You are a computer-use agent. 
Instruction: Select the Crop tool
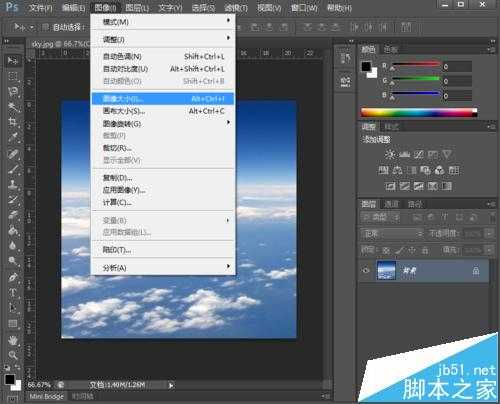13,122
